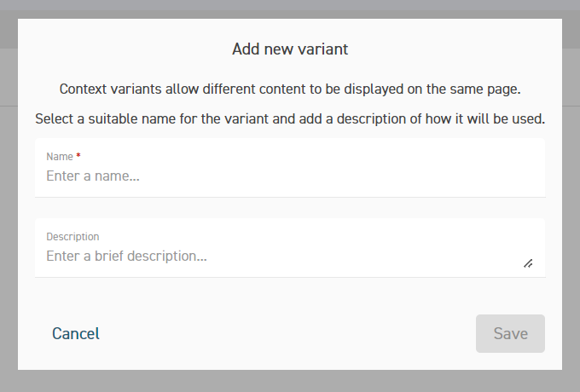Click the dimmed backdrop above the dialog
Screen dimensions: 580x392
point(290,9)
